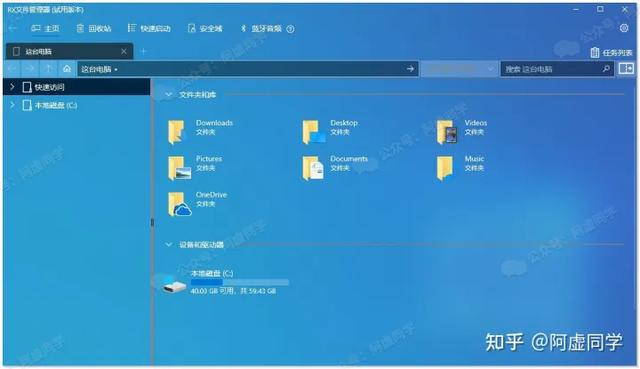Open 快速启动 menu item

[149, 28]
